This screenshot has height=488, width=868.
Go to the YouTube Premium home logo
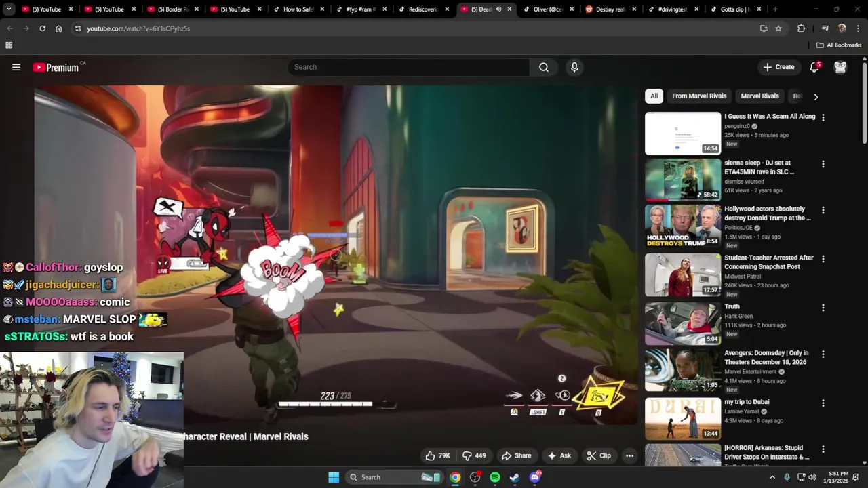tap(56, 67)
